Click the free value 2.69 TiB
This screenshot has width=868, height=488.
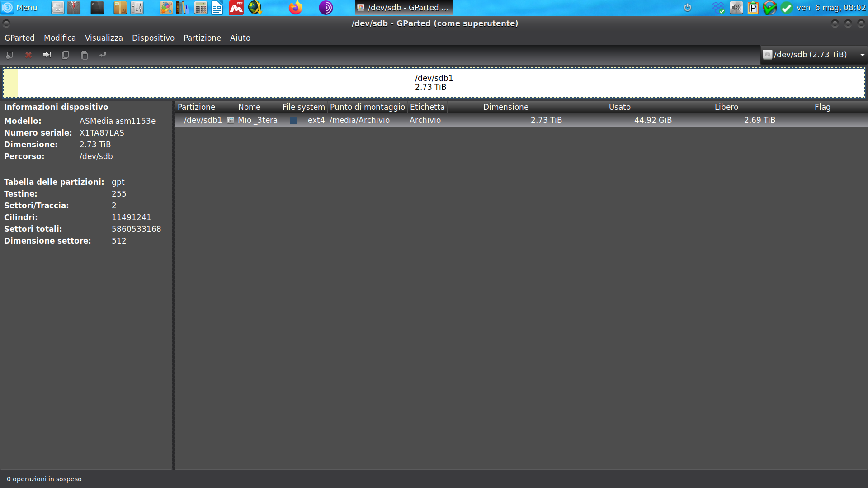pos(759,120)
